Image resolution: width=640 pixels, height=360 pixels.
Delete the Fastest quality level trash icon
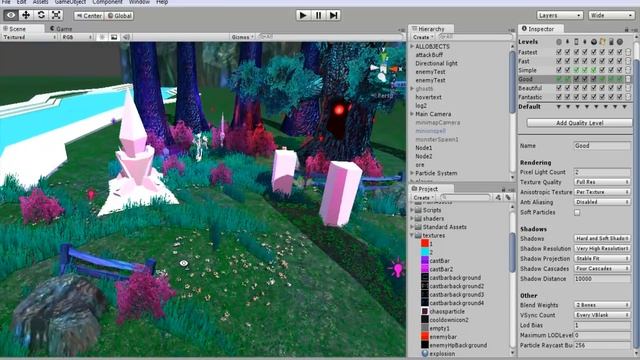click(628, 52)
